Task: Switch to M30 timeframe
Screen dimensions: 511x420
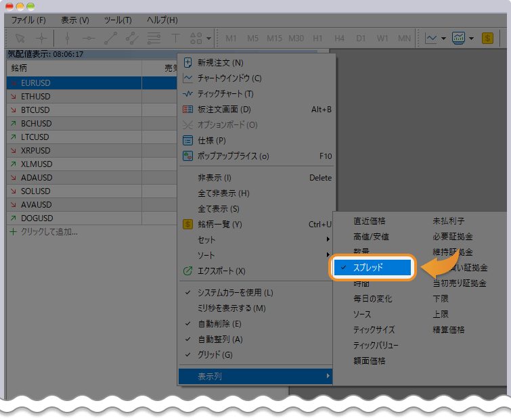Action: (x=296, y=39)
